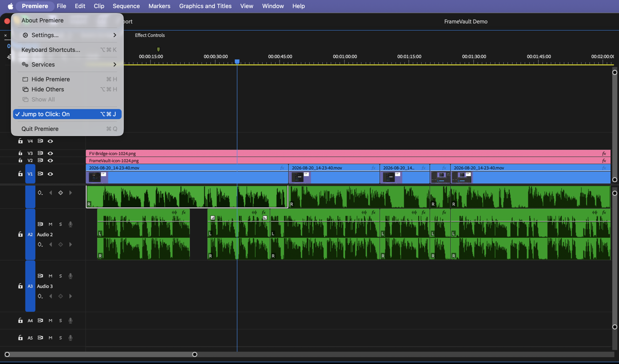The width and height of the screenshot is (619, 364).
Task: Enable voice-over record microphone on Audio 3
Action: click(71, 276)
